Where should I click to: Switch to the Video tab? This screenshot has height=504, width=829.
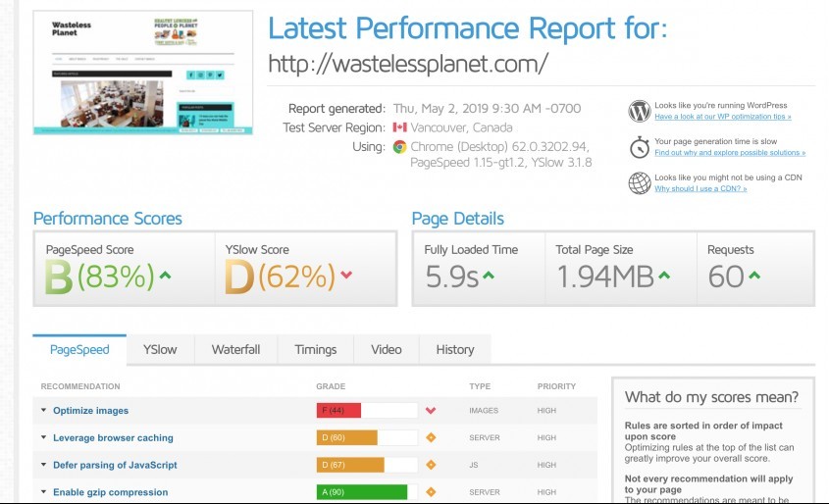point(387,350)
